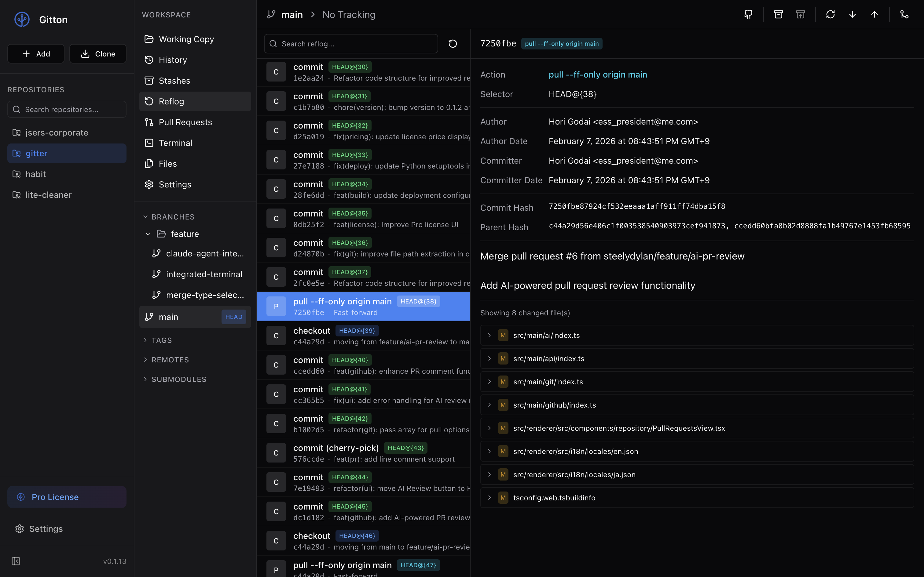The height and width of the screenshot is (577, 924).
Task: Click the stash changes archive icon
Action: click(778, 15)
